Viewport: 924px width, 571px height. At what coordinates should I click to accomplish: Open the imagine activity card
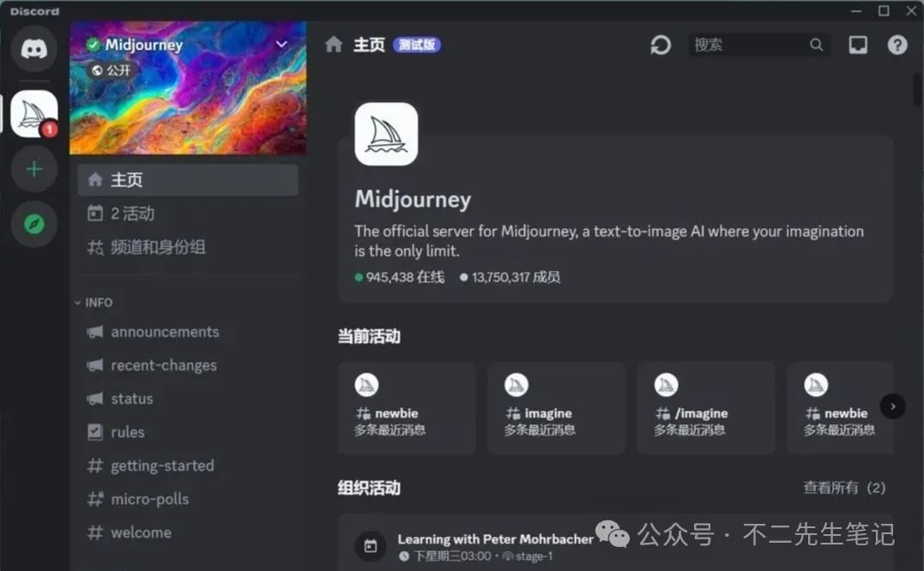pos(556,408)
